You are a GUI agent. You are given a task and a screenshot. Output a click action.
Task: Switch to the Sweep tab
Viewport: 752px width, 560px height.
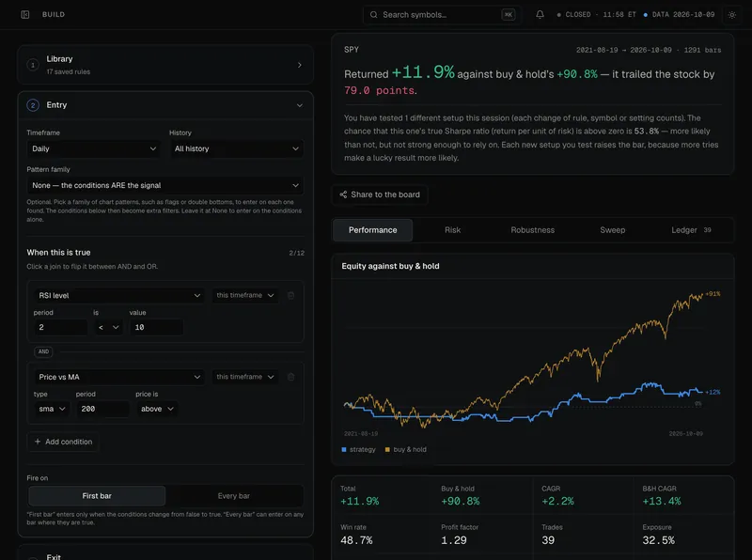(x=613, y=230)
